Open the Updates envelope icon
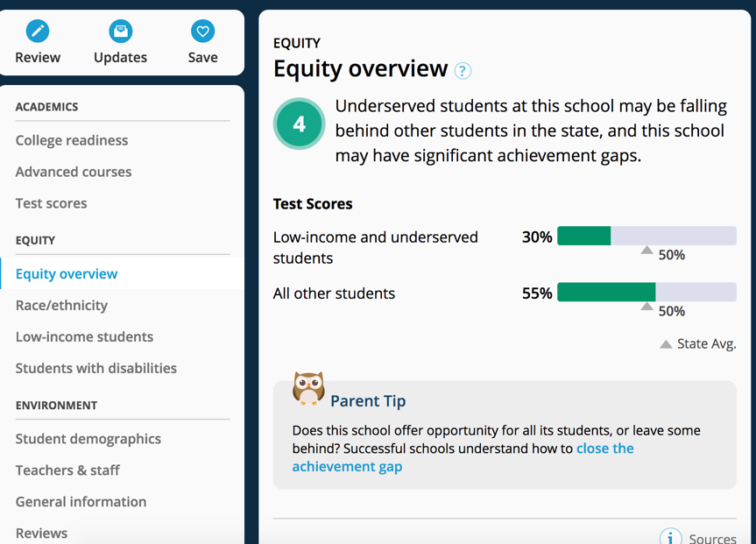The height and width of the screenshot is (544, 756). (x=121, y=32)
